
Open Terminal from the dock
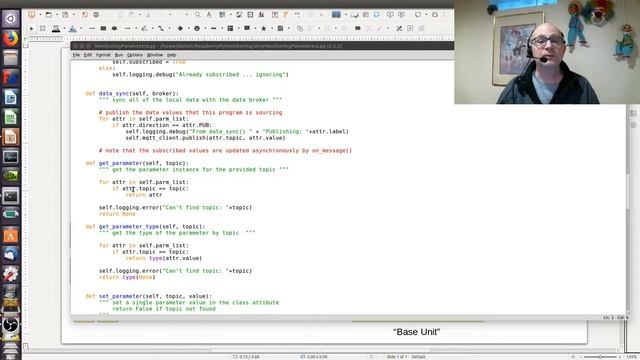click(11, 196)
